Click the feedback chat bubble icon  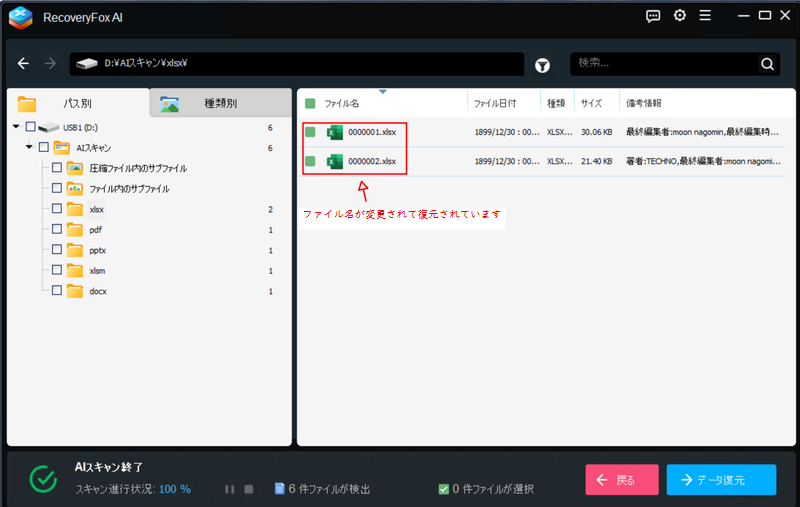pos(654,16)
